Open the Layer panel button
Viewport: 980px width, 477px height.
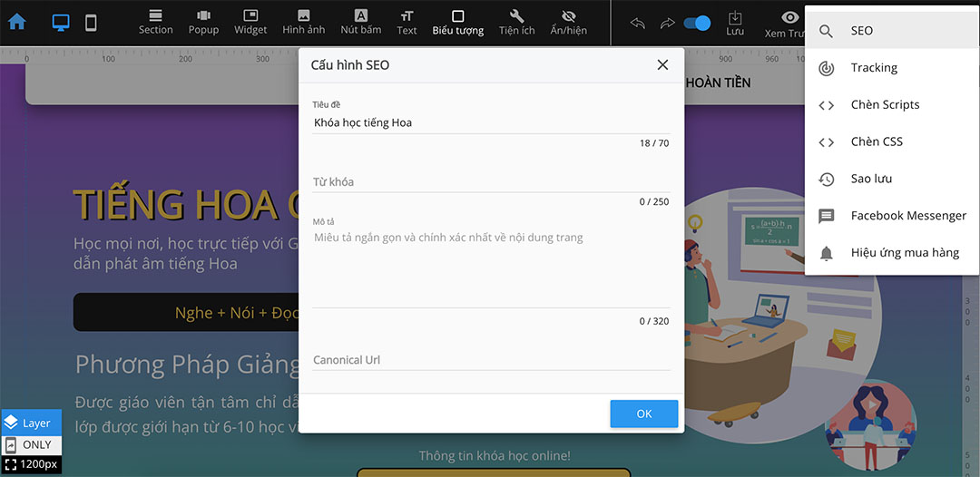click(31, 423)
